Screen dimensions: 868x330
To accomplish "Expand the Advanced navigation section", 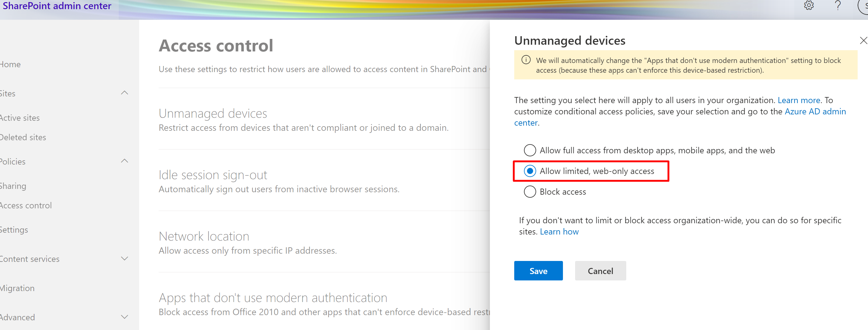I will 124,317.
